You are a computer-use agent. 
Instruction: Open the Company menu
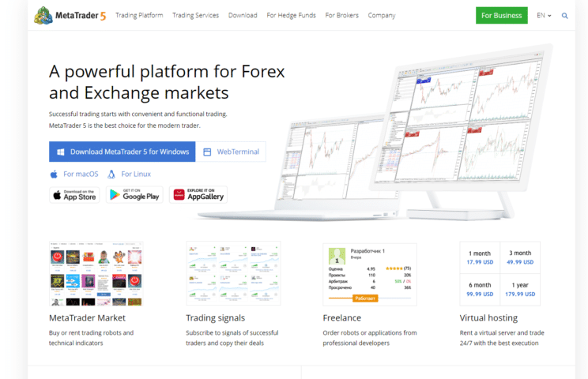pyautogui.click(x=382, y=15)
